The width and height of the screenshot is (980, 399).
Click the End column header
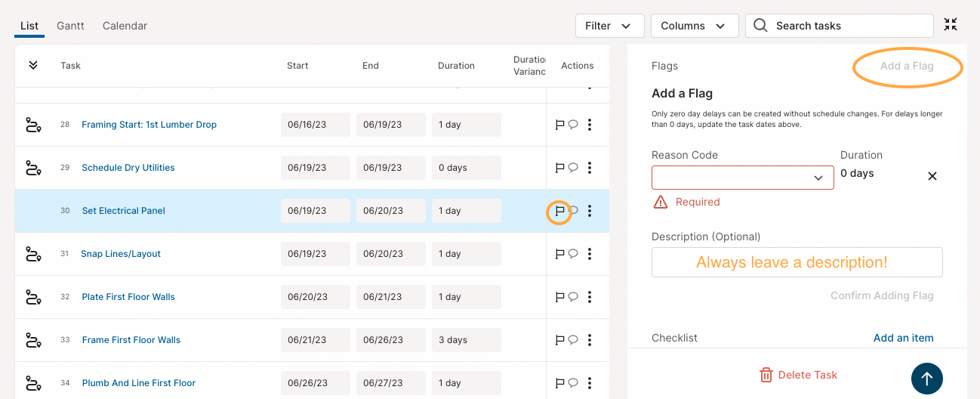(371, 66)
